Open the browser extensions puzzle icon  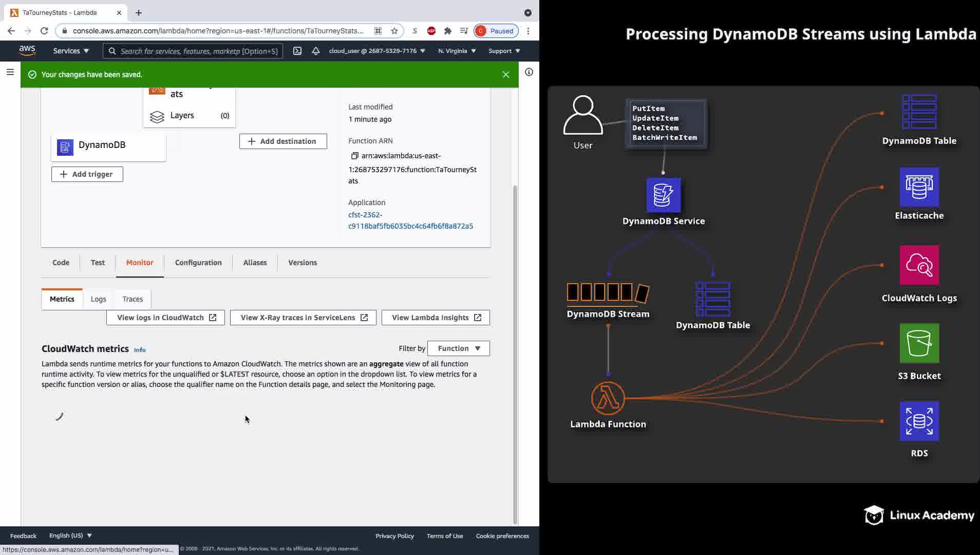pos(448,31)
